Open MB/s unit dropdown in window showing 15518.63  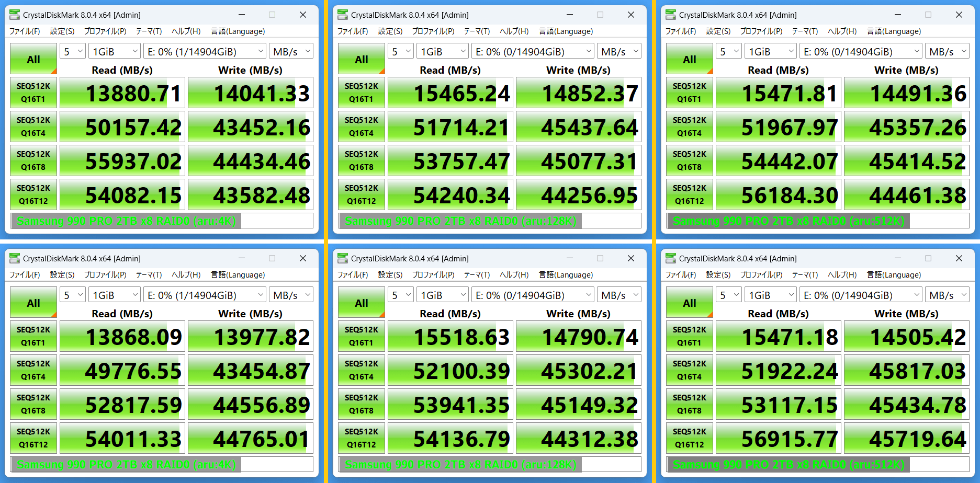point(619,295)
